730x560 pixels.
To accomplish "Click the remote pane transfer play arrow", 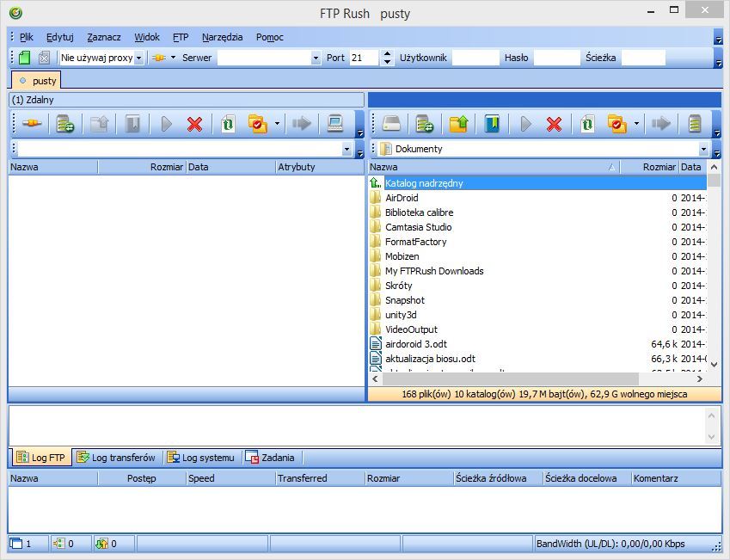I will [166, 124].
